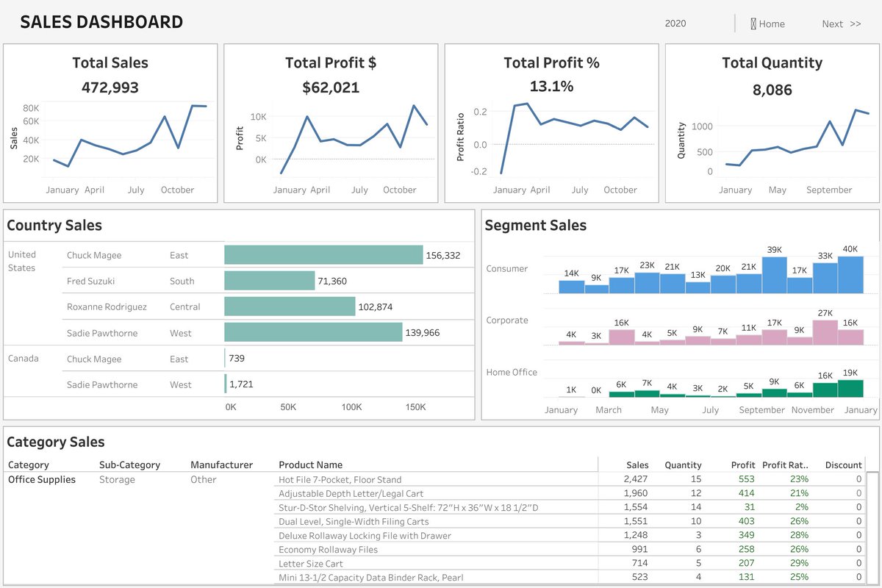This screenshot has width=882, height=588.
Task: Click the Total Sales card title
Action: pos(110,62)
